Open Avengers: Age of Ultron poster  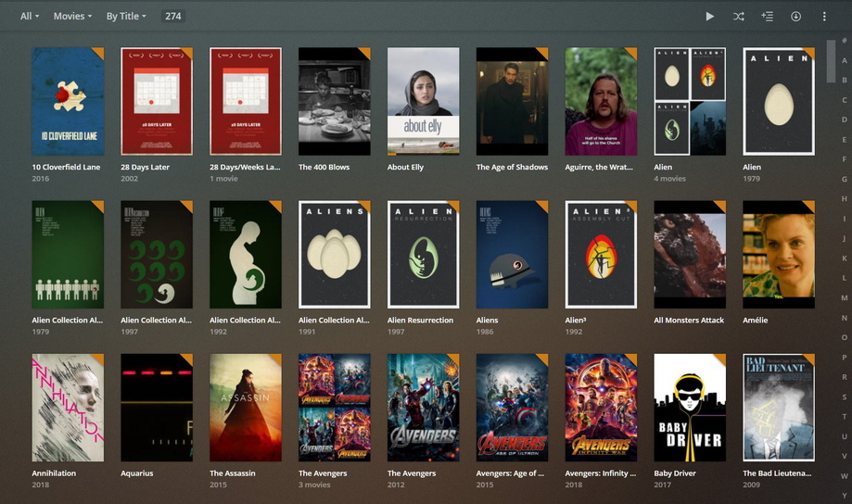pos(513,408)
